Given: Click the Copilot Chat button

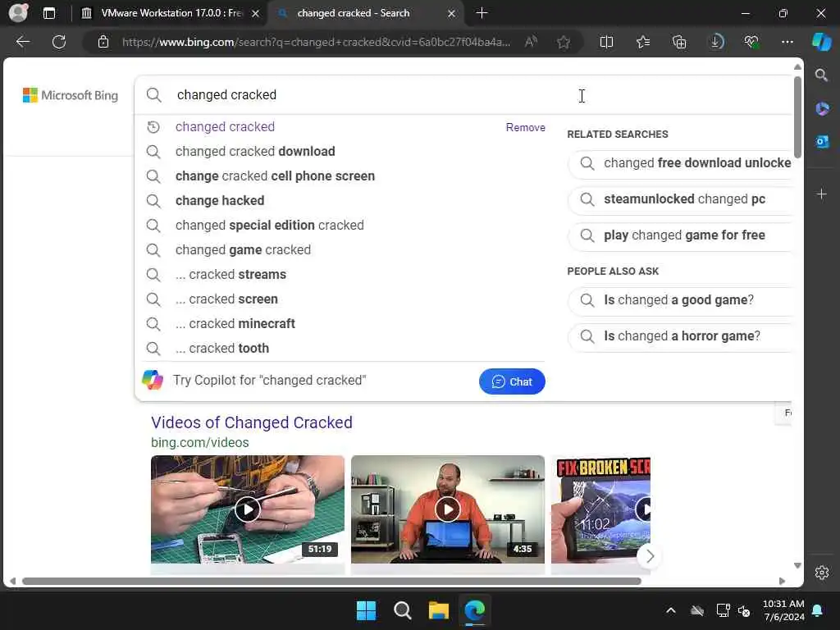Looking at the screenshot, I should tap(512, 381).
